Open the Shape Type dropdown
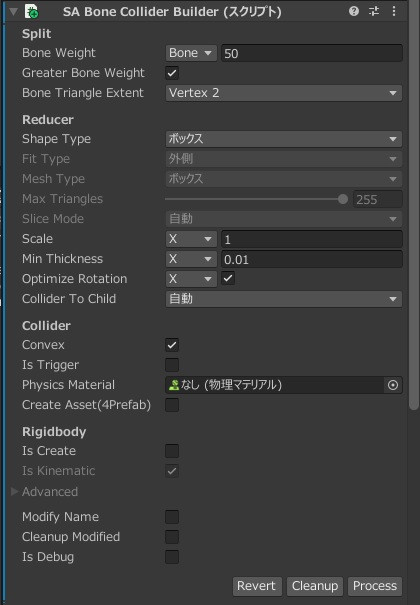The image size is (420, 605). 284,139
